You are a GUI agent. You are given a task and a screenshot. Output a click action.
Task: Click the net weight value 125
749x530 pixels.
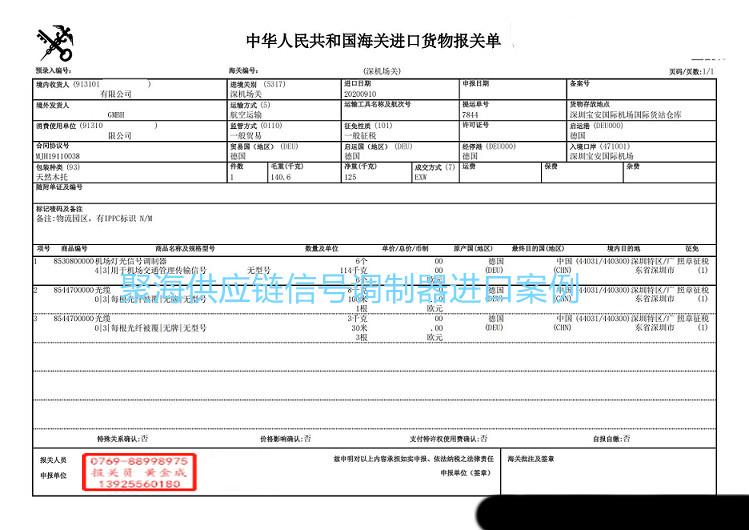pos(350,177)
